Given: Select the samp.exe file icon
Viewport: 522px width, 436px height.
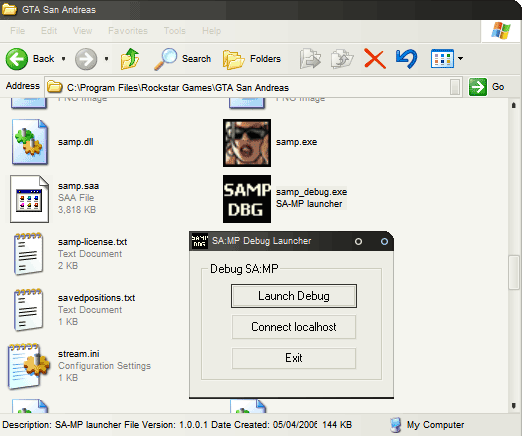Looking at the screenshot, I should click(247, 143).
